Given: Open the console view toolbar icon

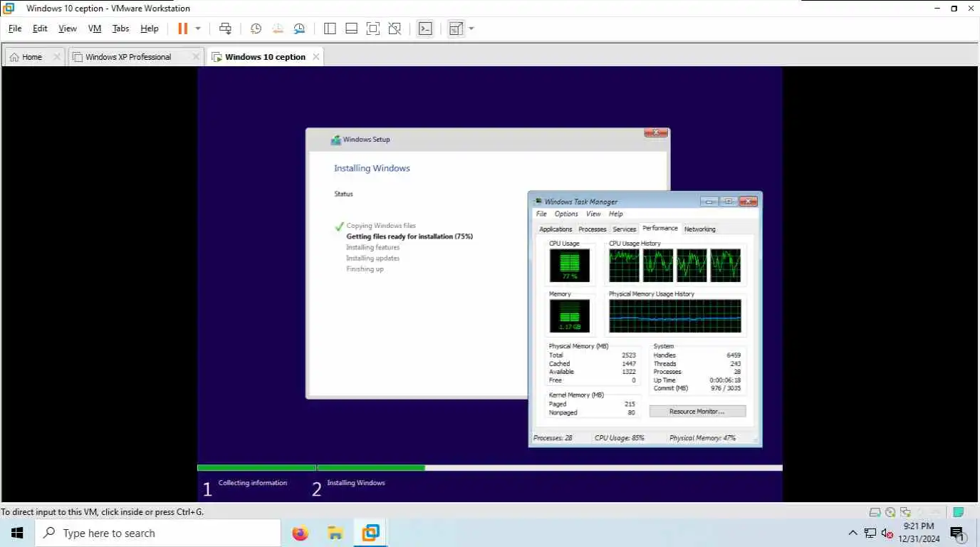Looking at the screenshot, I should [425, 28].
